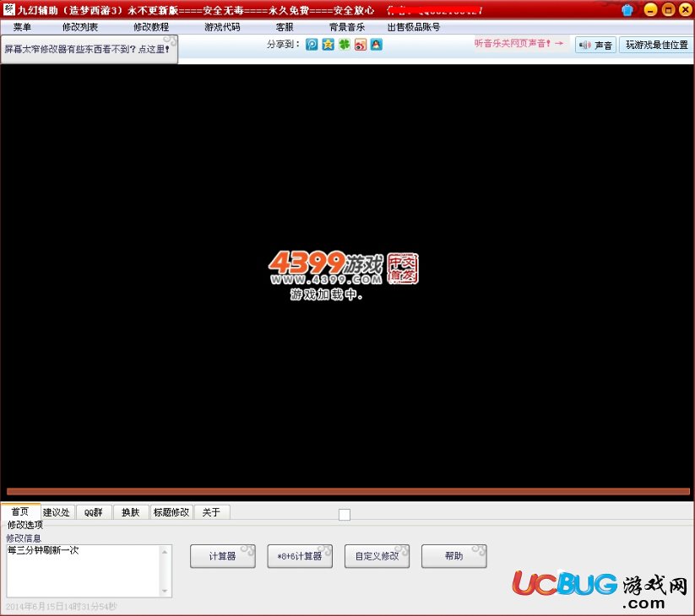Click the app icon in the title bar
The height and width of the screenshot is (616, 695).
tap(8, 8)
